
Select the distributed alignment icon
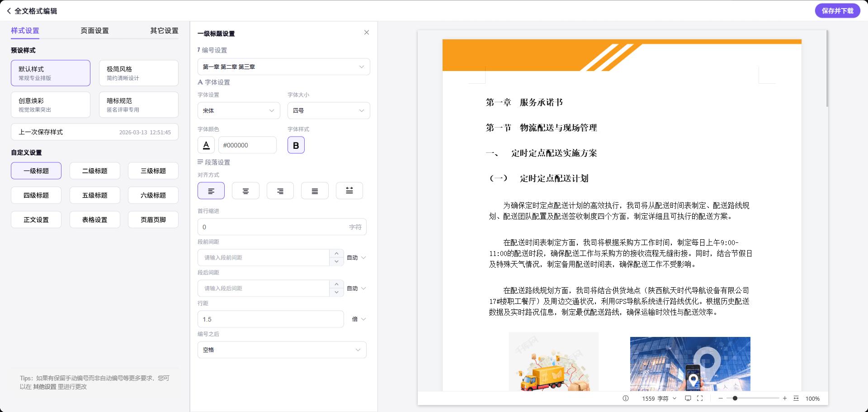349,190
